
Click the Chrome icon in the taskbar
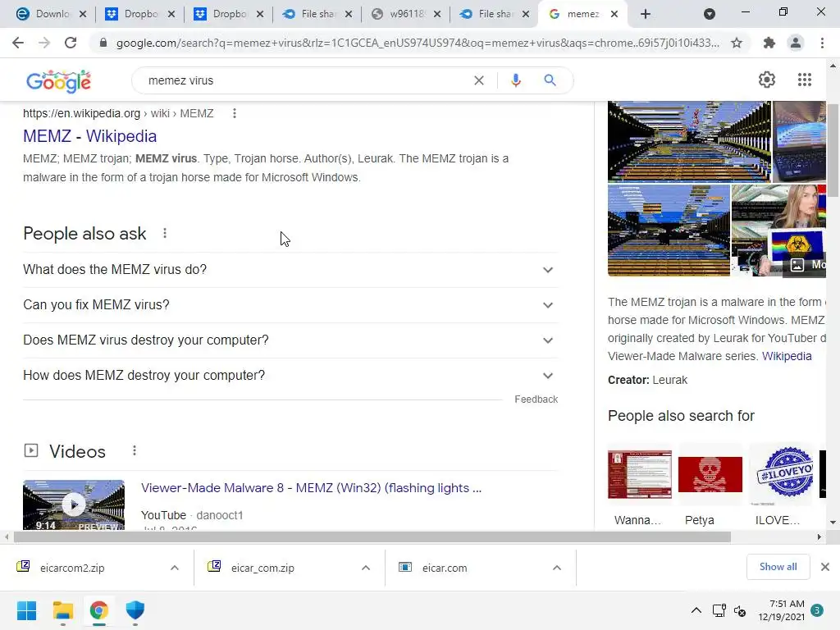point(99,610)
